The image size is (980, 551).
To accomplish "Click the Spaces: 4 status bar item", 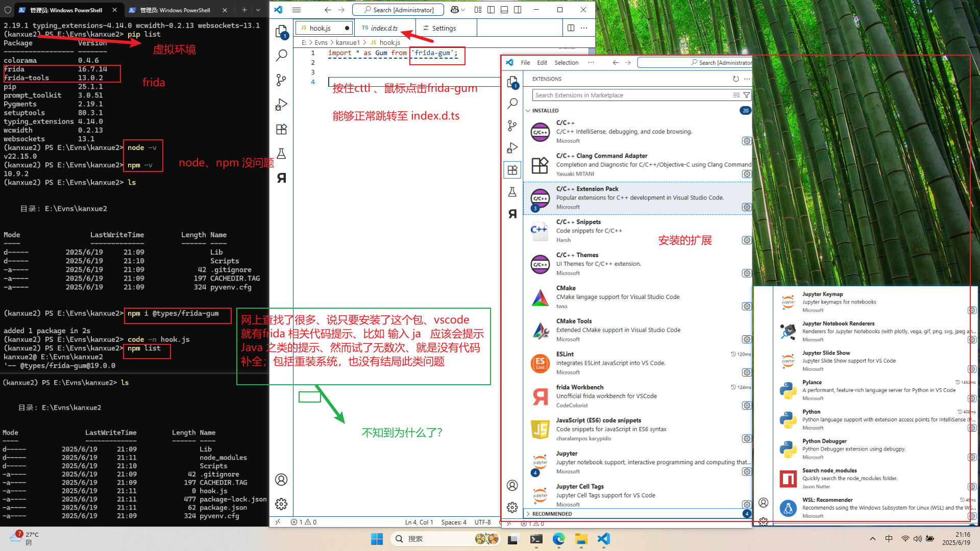I will 453,522.
